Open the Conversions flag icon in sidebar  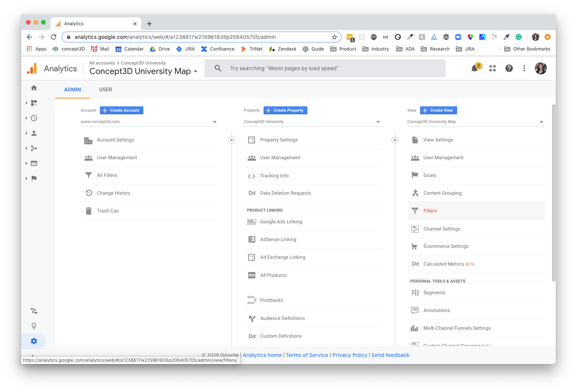pyautogui.click(x=34, y=178)
